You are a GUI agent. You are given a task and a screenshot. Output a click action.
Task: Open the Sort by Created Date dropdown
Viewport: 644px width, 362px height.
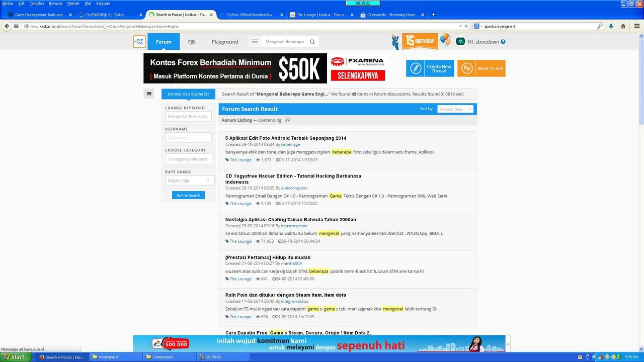[x=455, y=109]
